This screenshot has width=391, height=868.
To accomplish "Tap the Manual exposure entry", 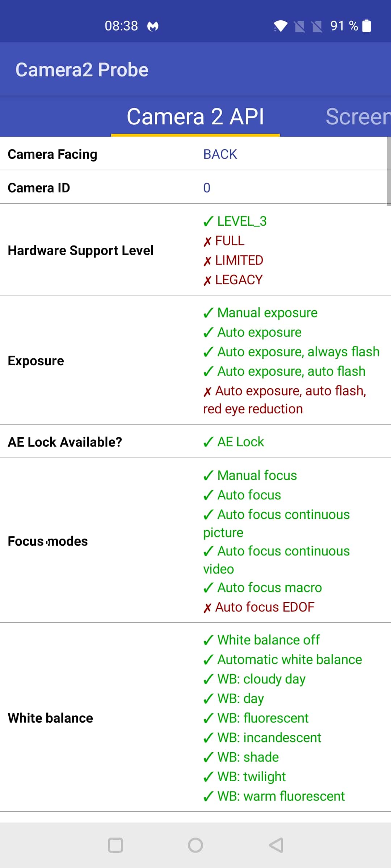I will tap(260, 312).
